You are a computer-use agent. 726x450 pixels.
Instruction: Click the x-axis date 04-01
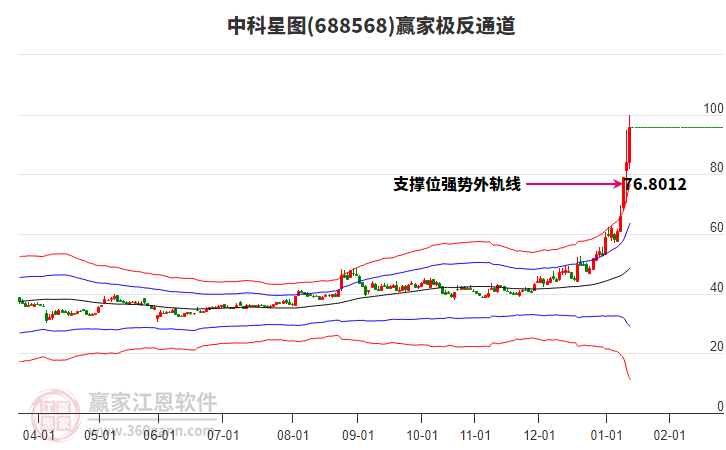pyautogui.click(x=39, y=435)
